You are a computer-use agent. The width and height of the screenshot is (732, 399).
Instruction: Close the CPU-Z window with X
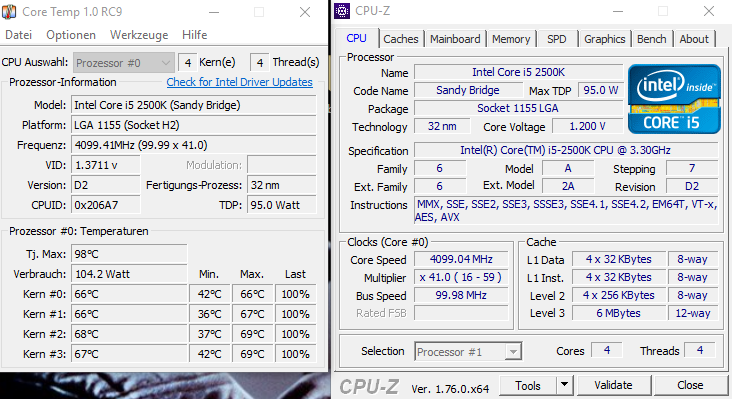709,11
